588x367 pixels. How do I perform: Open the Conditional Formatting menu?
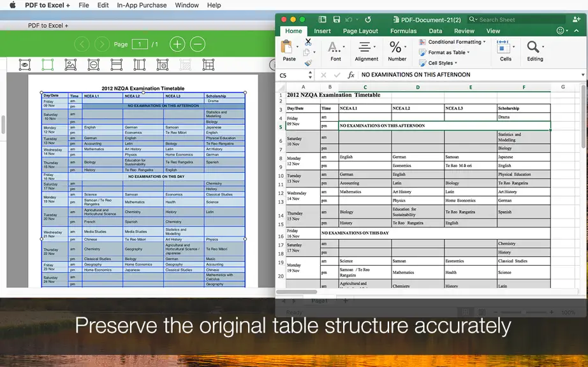(452, 42)
